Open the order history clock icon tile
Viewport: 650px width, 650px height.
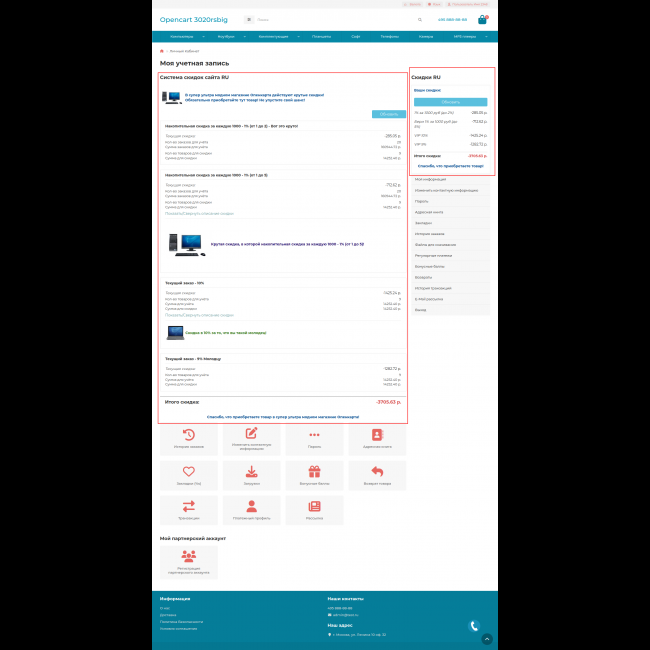click(x=188, y=435)
